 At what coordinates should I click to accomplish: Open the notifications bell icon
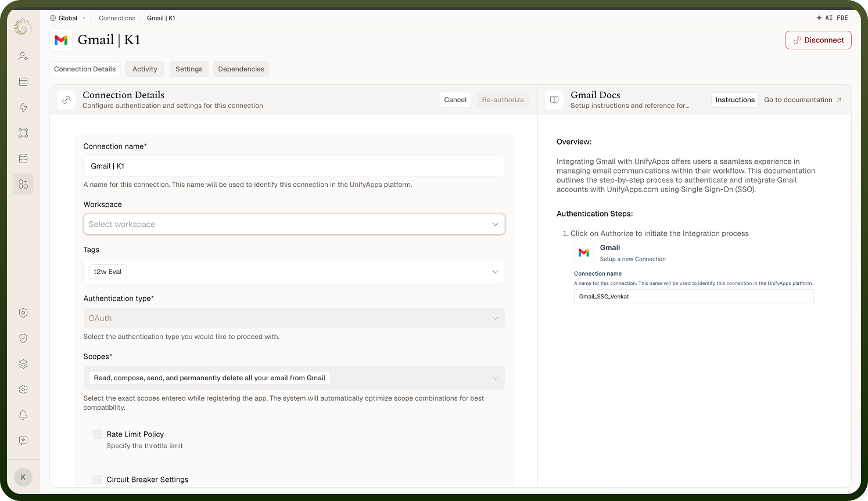[x=23, y=415]
